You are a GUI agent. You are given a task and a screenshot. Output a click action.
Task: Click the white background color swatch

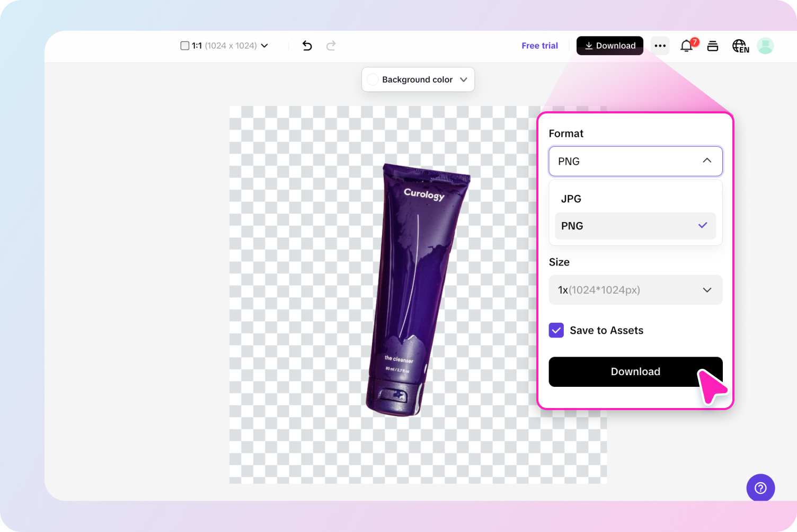(373, 79)
